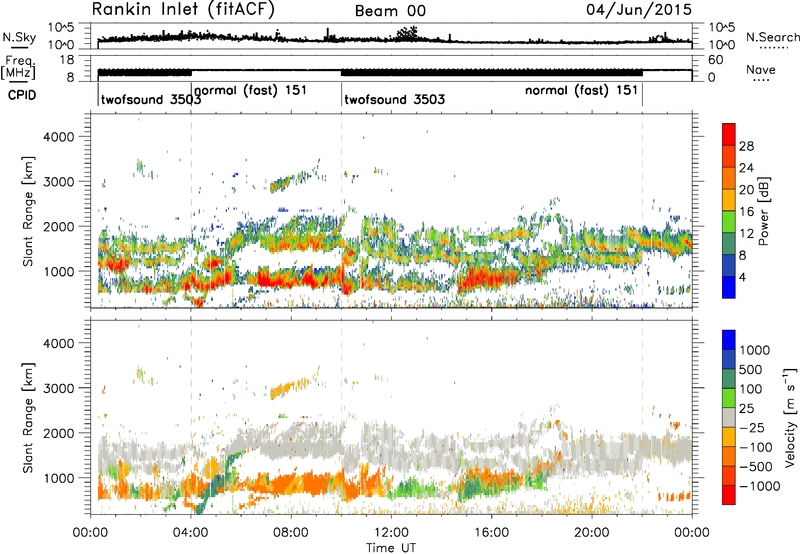800x554 pixels.
Task: Click the 'Nave' legend label
Action: click(x=761, y=69)
